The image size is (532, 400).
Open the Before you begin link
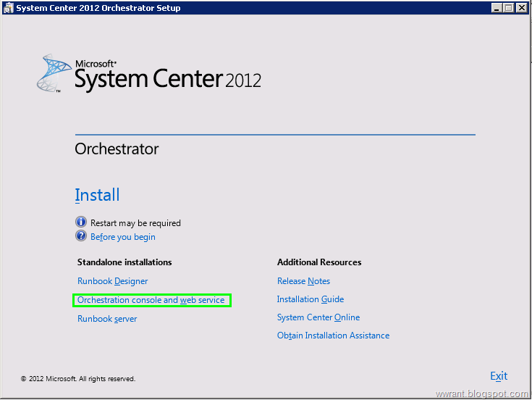point(123,237)
